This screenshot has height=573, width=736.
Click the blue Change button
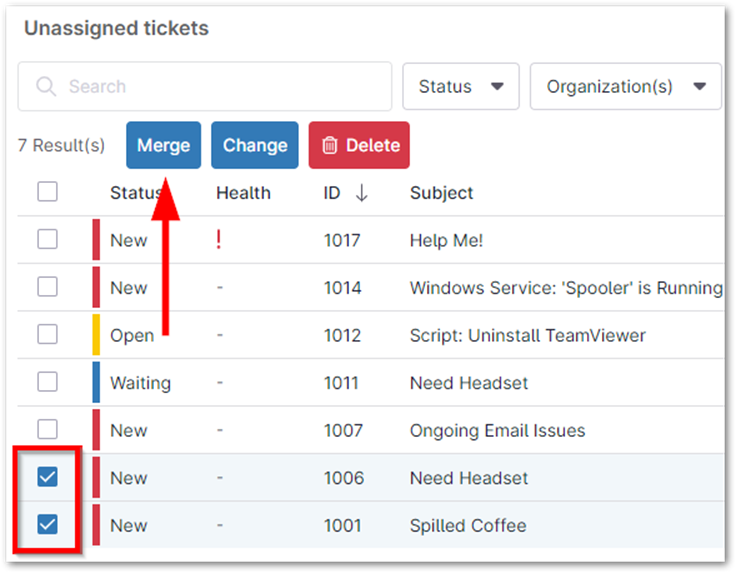[255, 146]
